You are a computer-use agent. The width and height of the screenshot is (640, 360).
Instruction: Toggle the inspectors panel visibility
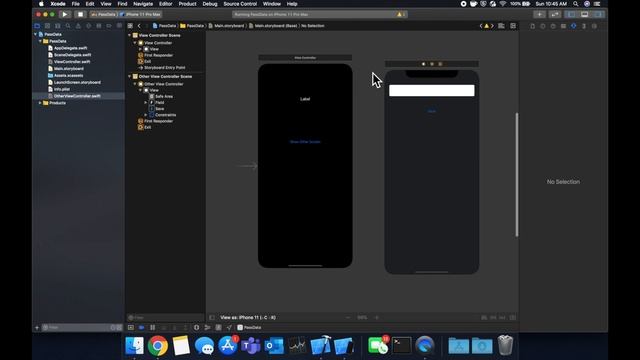click(x=598, y=14)
